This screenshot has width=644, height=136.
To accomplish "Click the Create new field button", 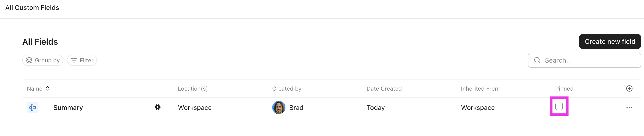I will 610,41.
